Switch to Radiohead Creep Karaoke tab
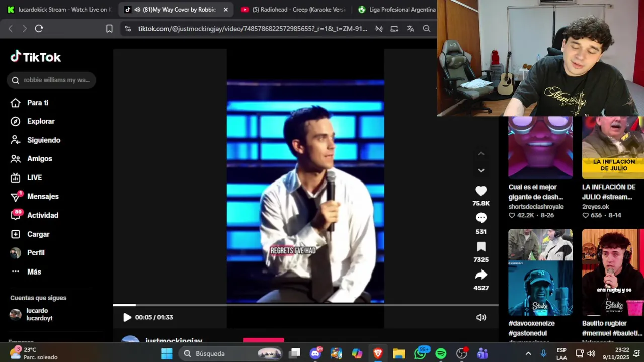 (x=293, y=10)
